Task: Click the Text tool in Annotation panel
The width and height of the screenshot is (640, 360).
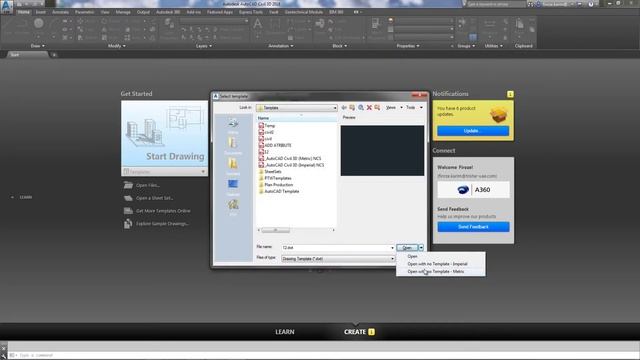Action: coord(258,25)
